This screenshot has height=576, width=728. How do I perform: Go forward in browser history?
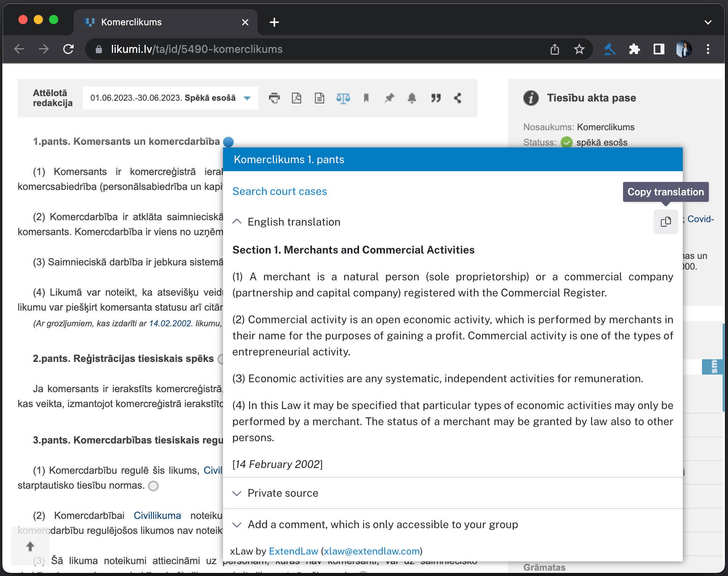coord(44,49)
